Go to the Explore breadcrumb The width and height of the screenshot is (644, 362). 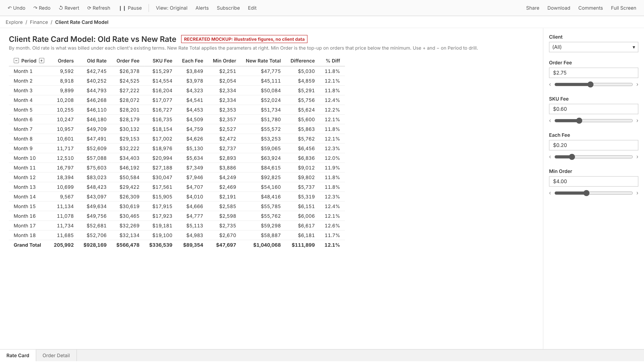point(14,22)
